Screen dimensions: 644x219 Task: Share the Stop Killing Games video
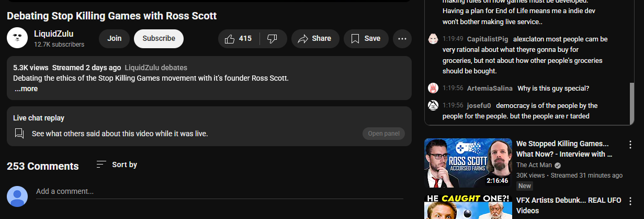[314, 39]
